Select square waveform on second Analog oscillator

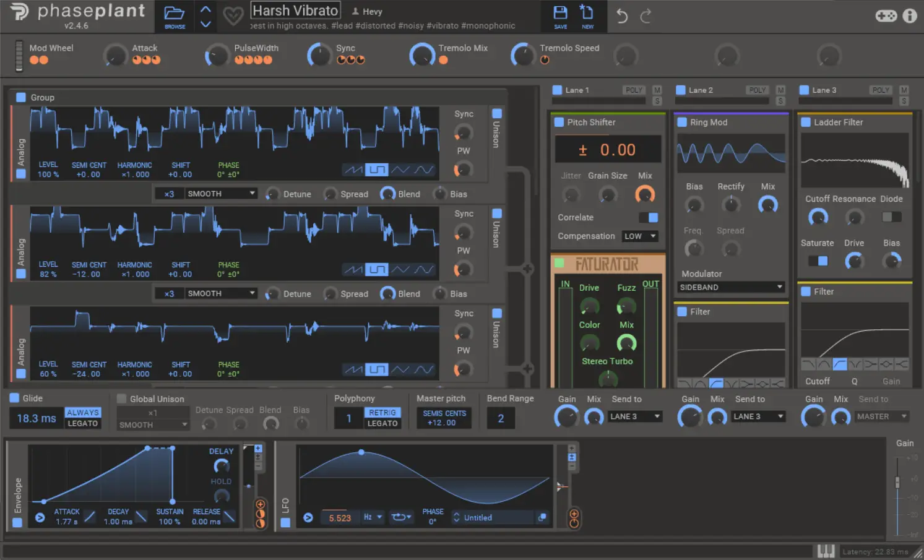(x=376, y=269)
